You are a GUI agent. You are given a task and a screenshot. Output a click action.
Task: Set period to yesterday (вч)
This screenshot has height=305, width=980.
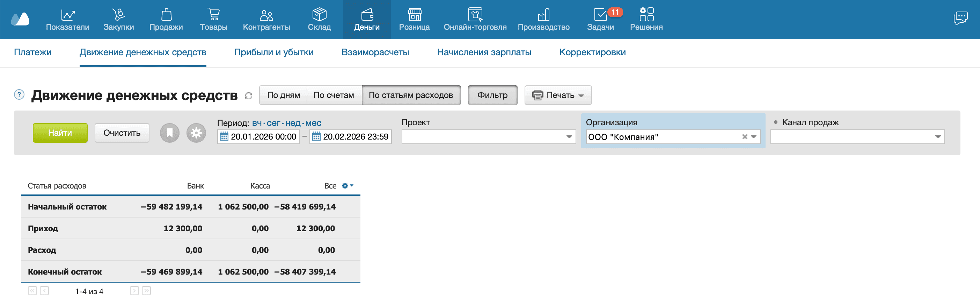[257, 123]
